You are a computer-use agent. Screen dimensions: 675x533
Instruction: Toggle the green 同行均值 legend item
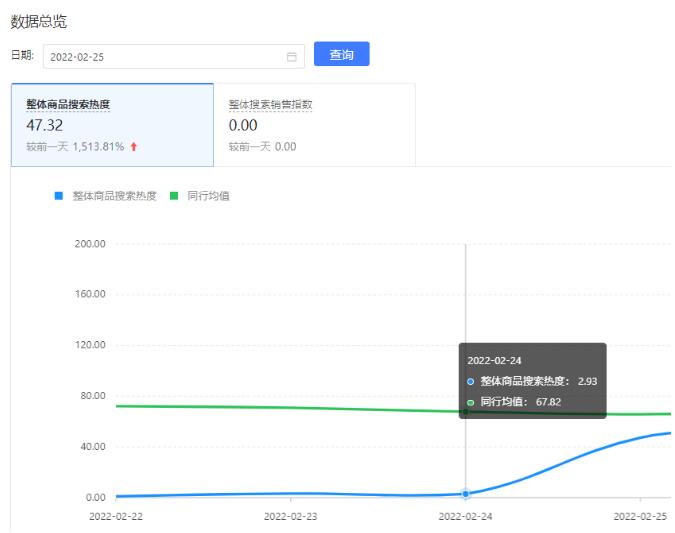(200, 196)
